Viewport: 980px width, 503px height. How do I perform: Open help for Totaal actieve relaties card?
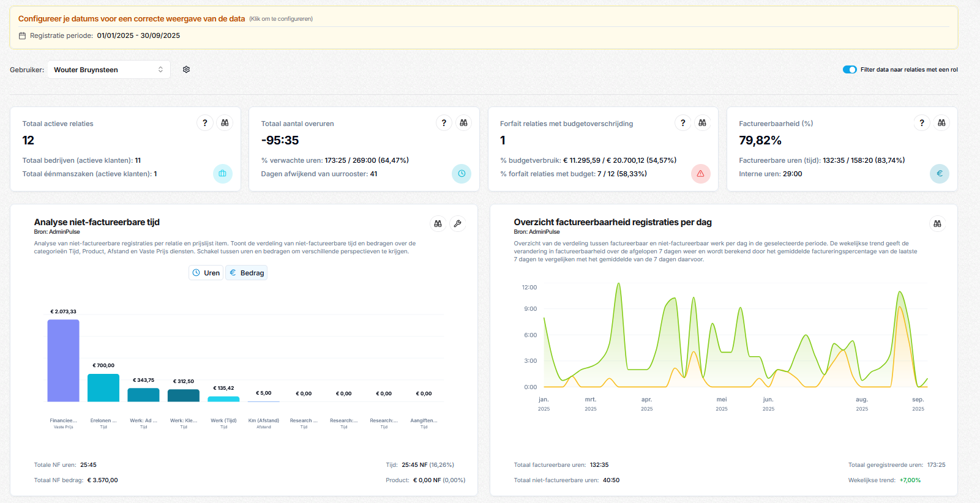pos(205,123)
